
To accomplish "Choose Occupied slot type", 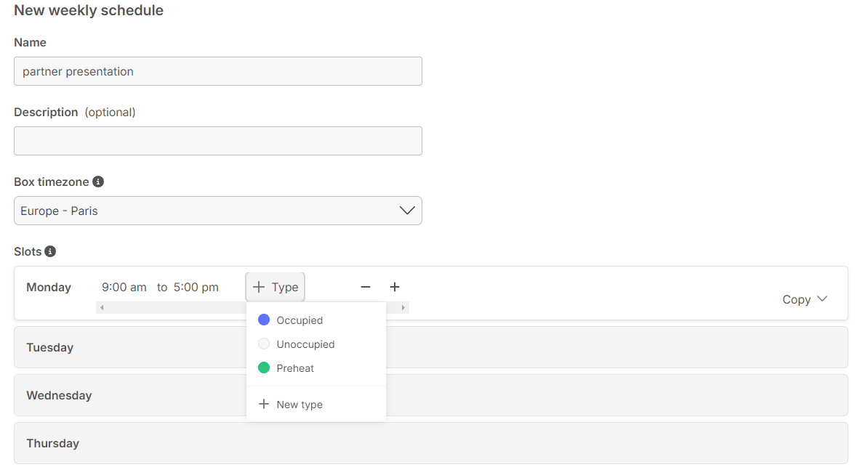I will coord(316,320).
